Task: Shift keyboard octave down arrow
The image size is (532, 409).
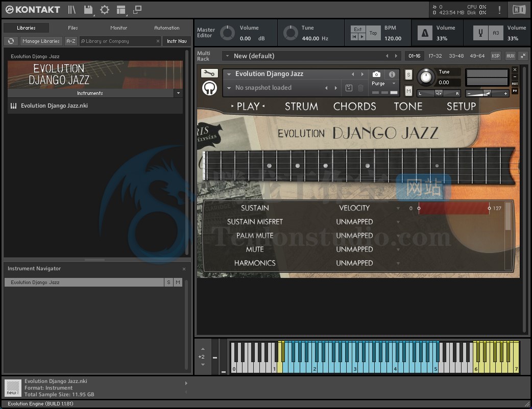Action: (203, 365)
